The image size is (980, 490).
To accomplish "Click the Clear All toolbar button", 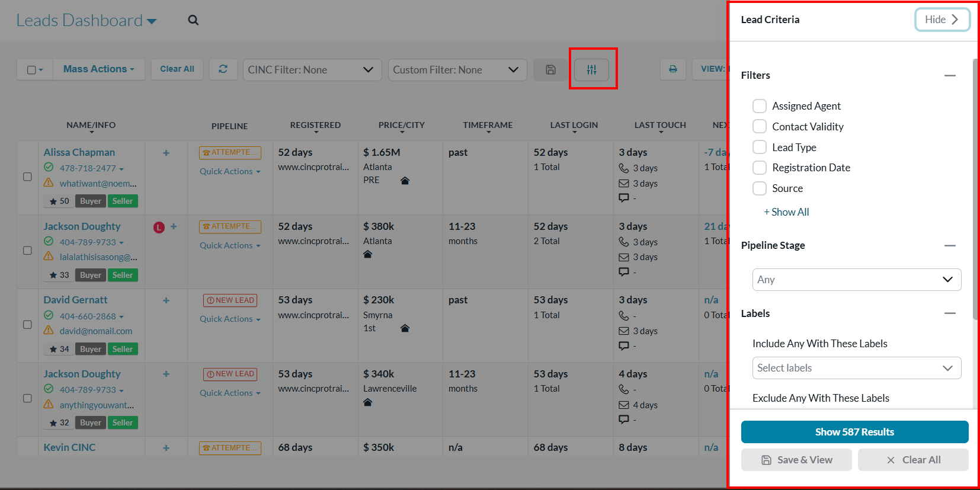I will click(177, 69).
